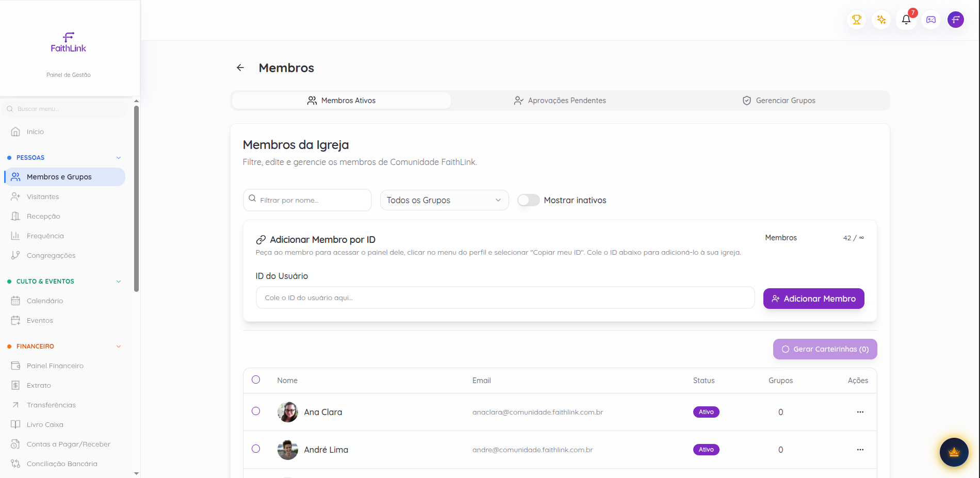Click the Congregações branch icon
980x478 pixels.
15,255
